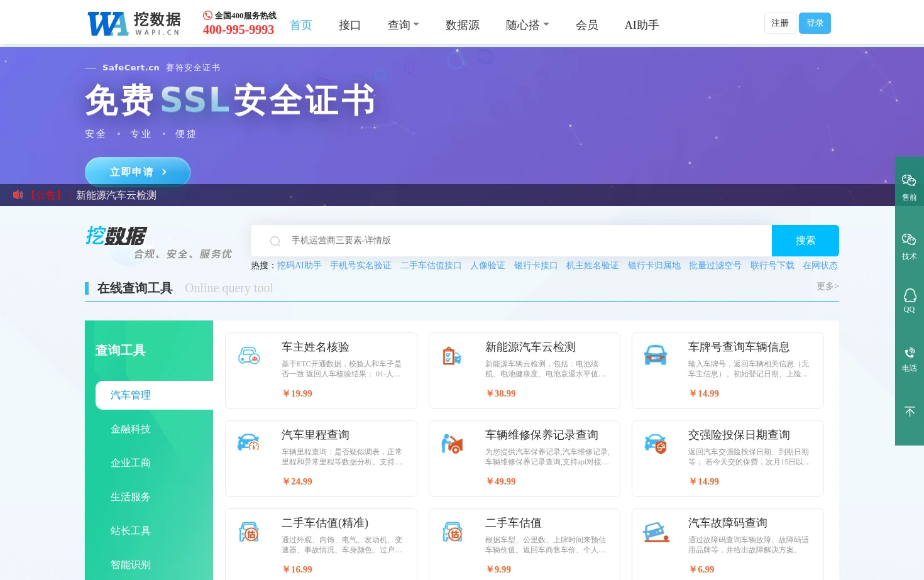924x580 pixels.
Task: Expand the 查询 dropdown menu
Action: pyautogui.click(x=403, y=25)
